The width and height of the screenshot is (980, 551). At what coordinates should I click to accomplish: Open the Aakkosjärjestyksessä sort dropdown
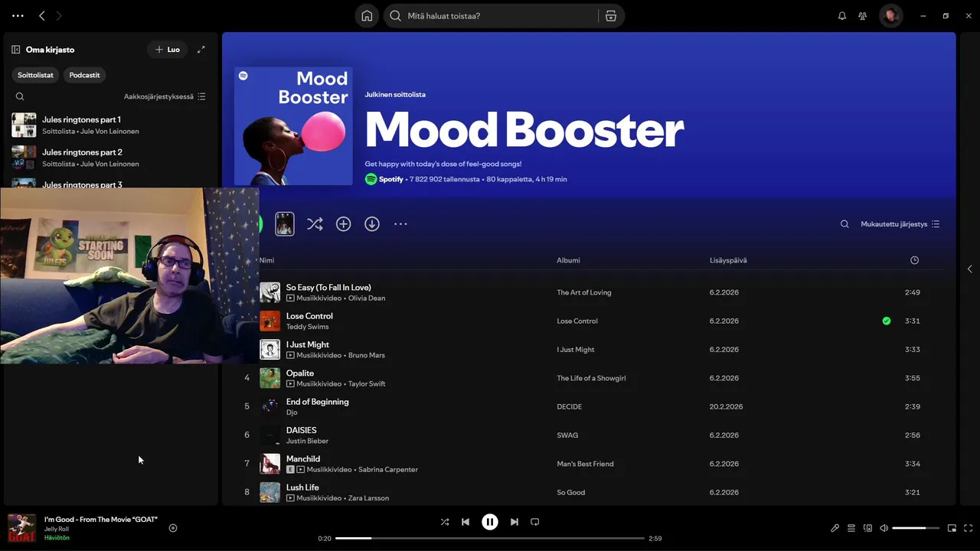tap(165, 96)
